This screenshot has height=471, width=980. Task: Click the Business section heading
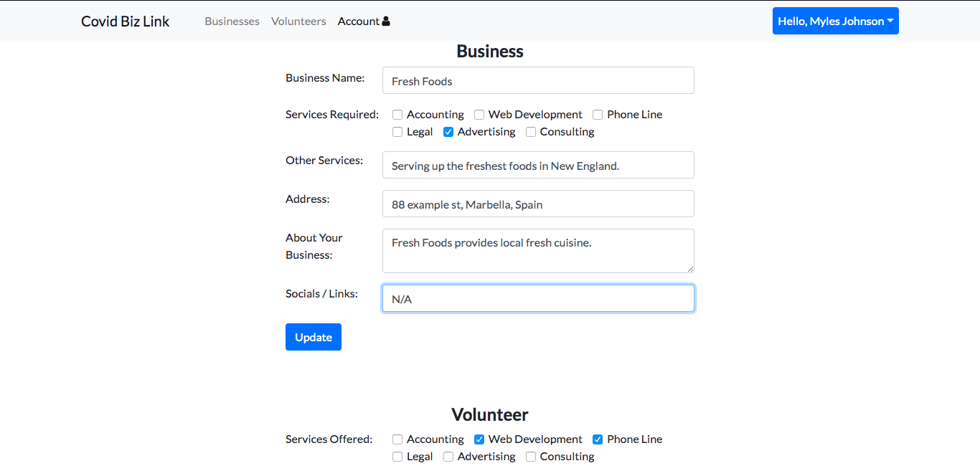(x=490, y=52)
